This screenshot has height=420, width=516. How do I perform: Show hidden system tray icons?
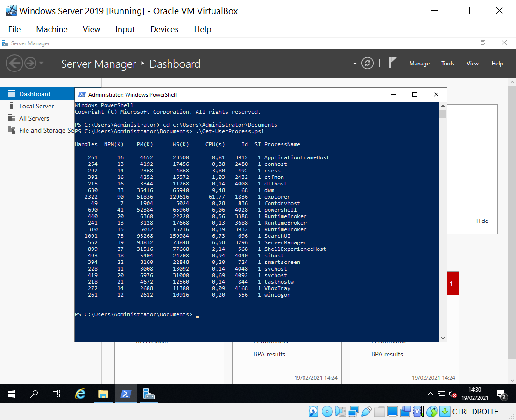click(x=431, y=394)
